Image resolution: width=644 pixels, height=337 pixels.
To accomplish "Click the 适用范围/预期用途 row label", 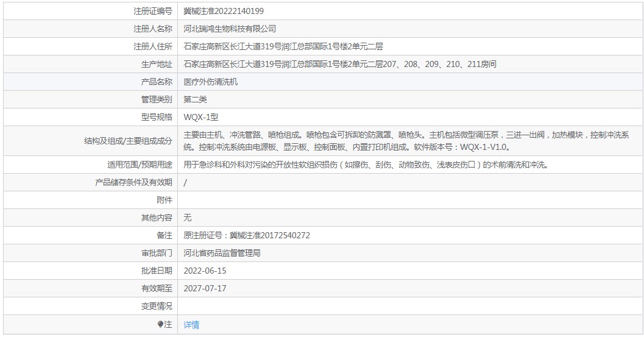I will point(140,165).
